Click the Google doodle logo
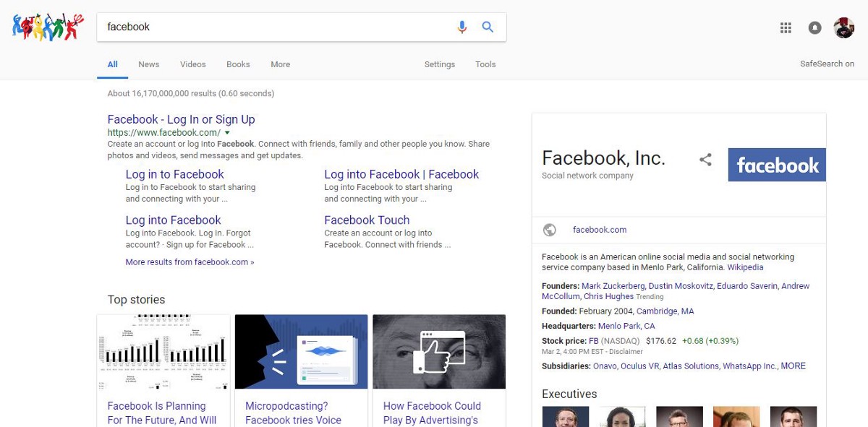 pos(48,27)
